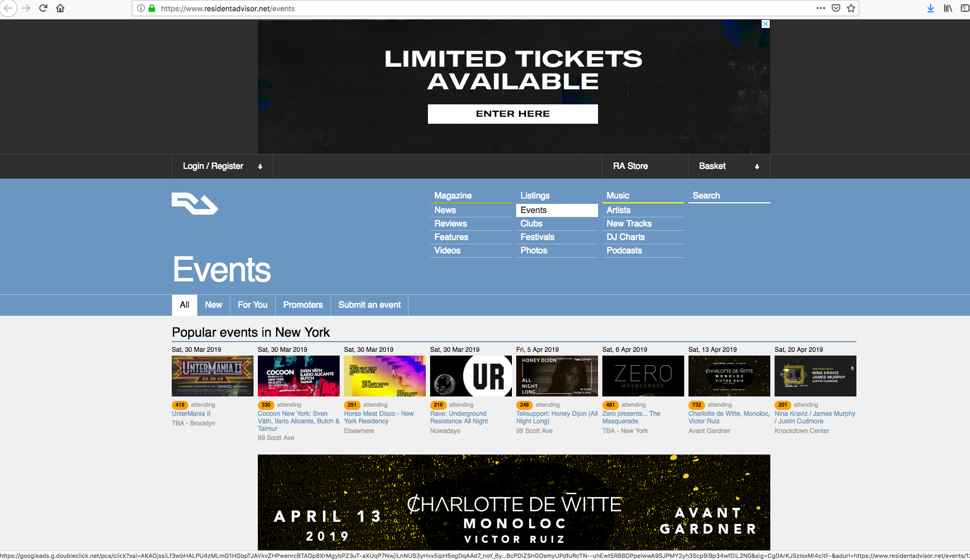
Task: Click Zero presents The Masquerade link
Action: [x=631, y=417]
